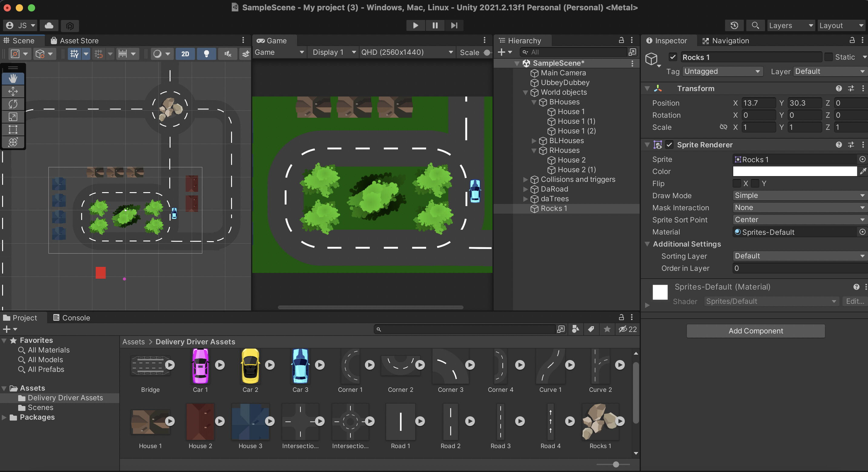Screen dimensions: 868x472
Task: Open the Layout dropdown in top toolbar
Action: point(841,26)
